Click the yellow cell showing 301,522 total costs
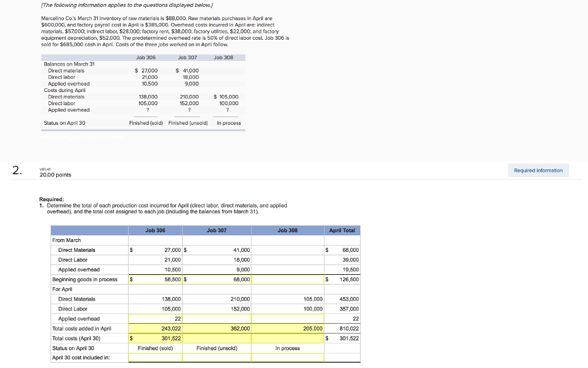This screenshot has height=368, width=588. point(155,338)
